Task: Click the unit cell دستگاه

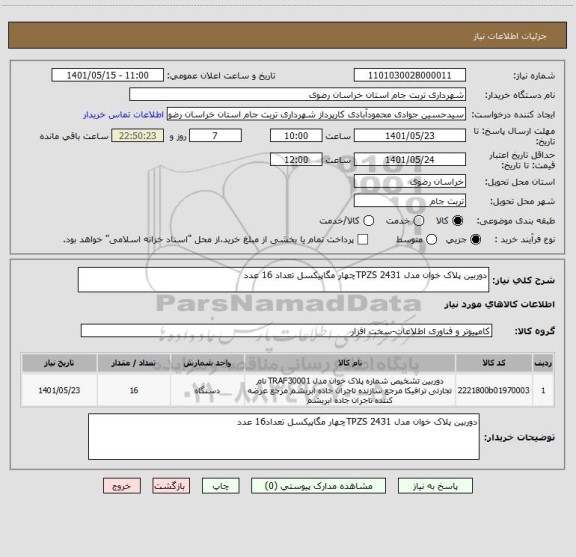Action: coord(207,390)
